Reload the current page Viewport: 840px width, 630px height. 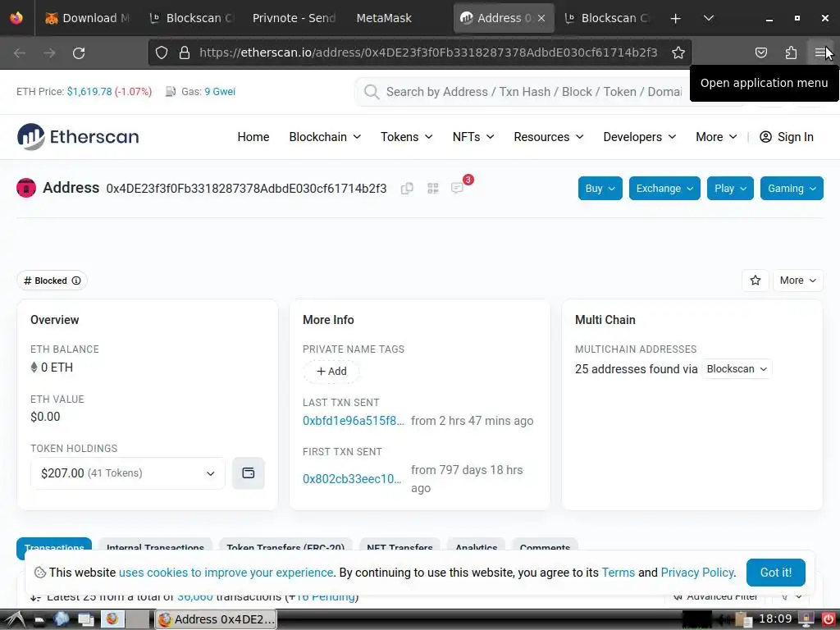[x=79, y=52]
